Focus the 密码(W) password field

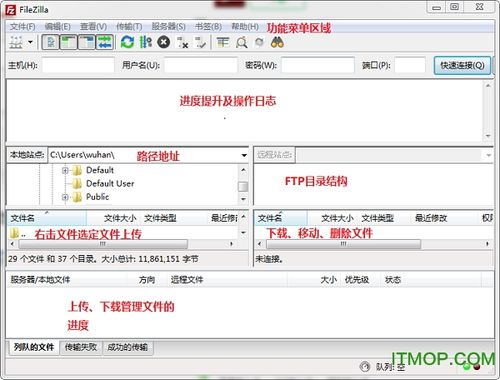click(318, 65)
